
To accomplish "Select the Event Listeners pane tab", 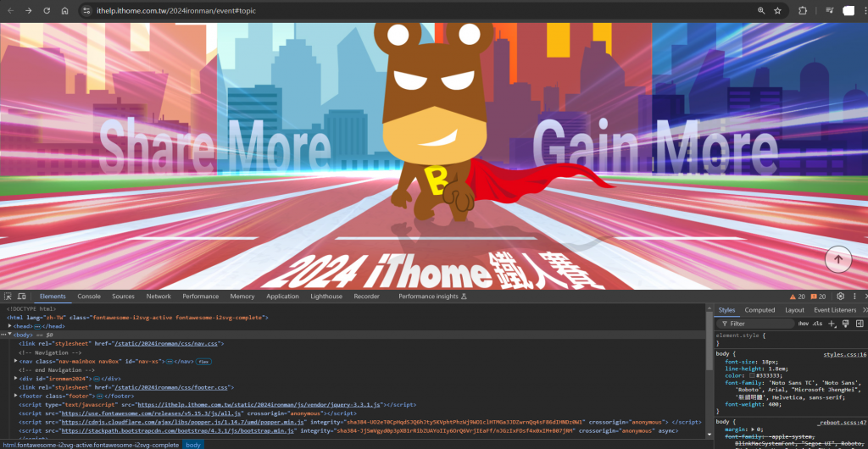I will (x=835, y=310).
